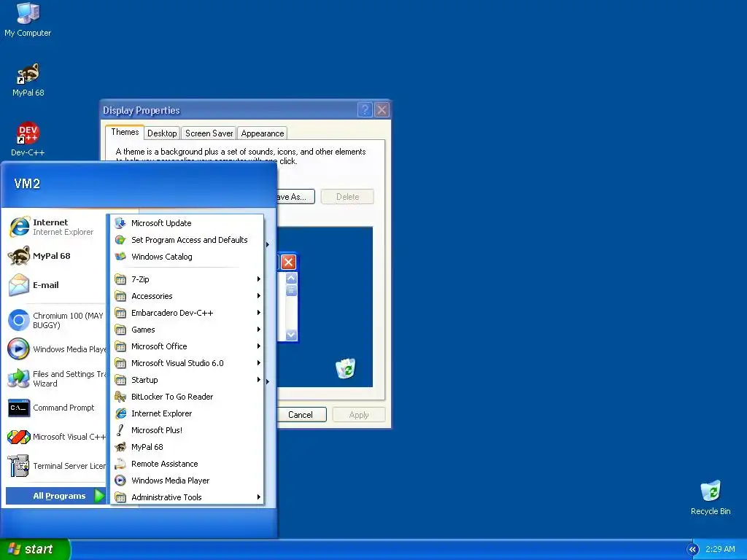This screenshot has width=747, height=560.
Task: Expand Embarcadero Dev-C++ folder
Action: 187,313
